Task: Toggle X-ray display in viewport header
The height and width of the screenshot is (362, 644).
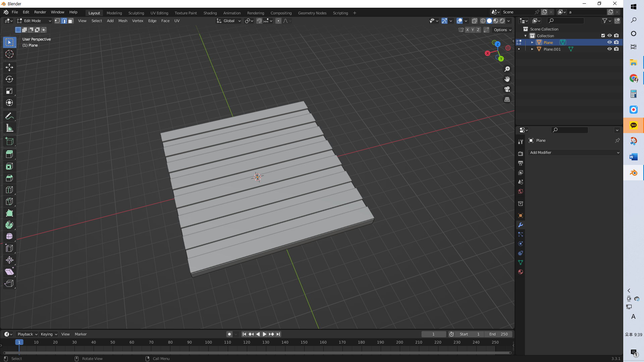Action: click(x=474, y=21)
